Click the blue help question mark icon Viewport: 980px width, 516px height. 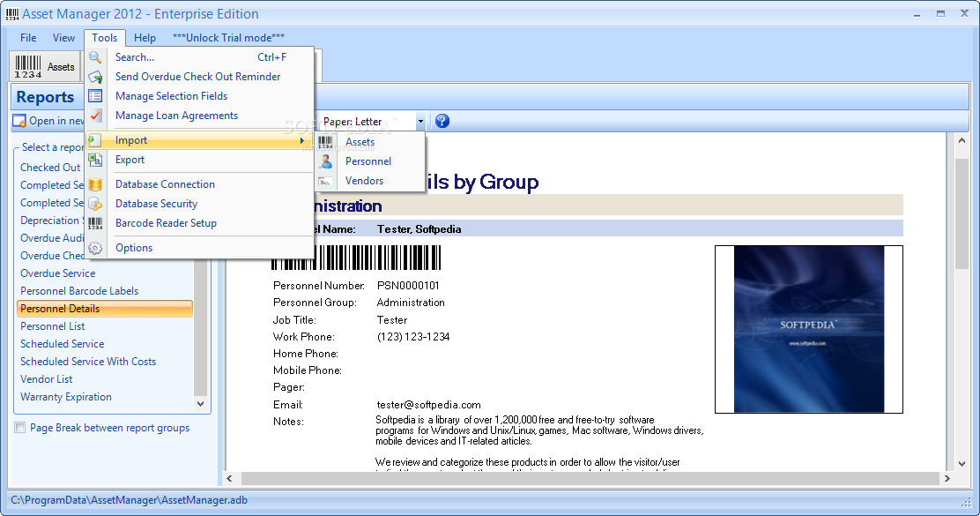pos(442,122)
